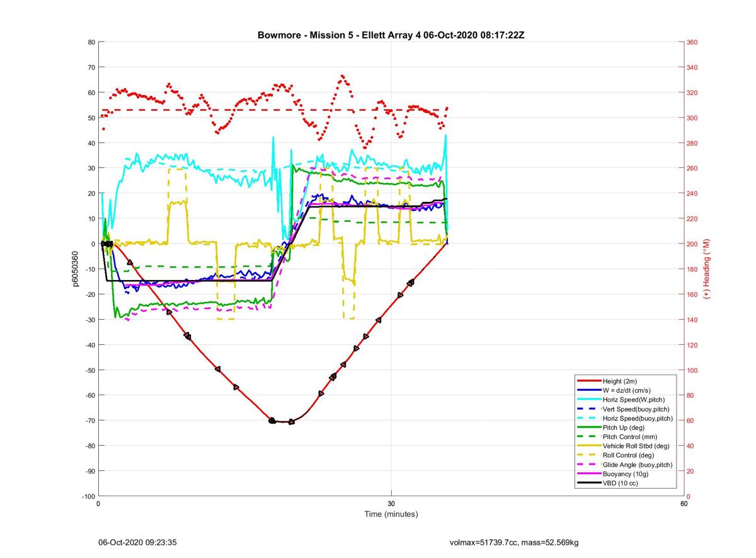The image size is (756, 558).
Task: Click the 'Time (minutes)' axis label
Action: [391, 514]
